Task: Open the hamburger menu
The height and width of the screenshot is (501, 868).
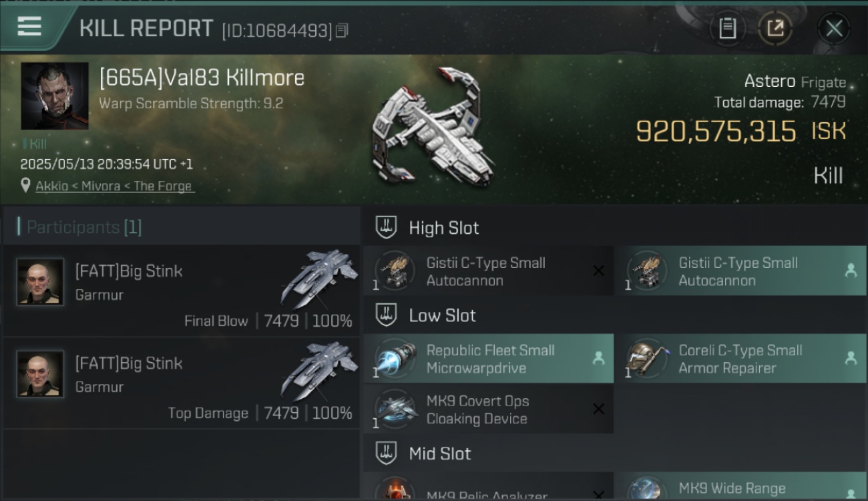Action: [29, 27]
